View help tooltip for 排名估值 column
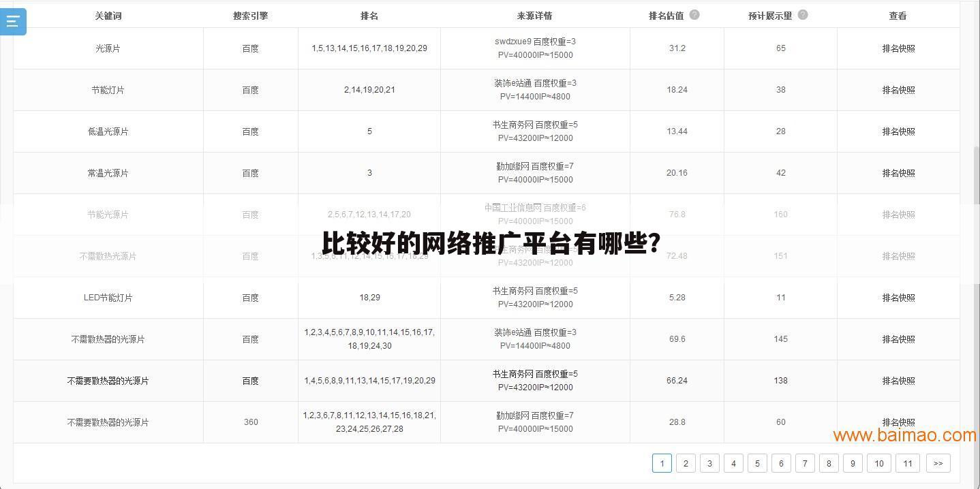The height and width of the screenshot is (489, 980). (694, 14)
